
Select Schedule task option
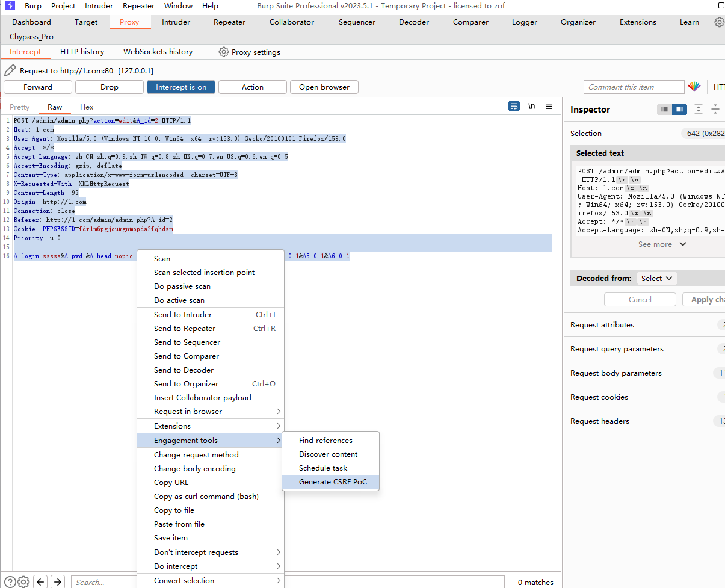331,468
